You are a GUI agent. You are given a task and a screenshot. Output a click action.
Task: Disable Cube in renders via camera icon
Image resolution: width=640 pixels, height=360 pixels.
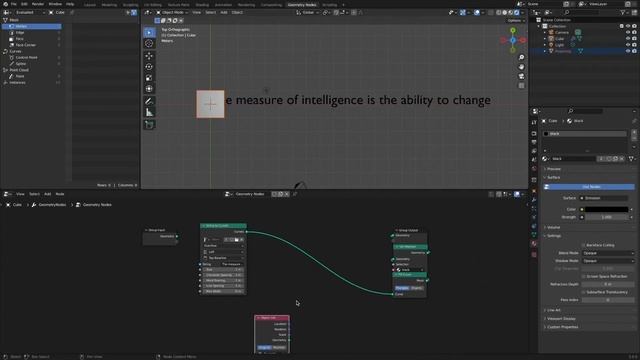point(634,39)
